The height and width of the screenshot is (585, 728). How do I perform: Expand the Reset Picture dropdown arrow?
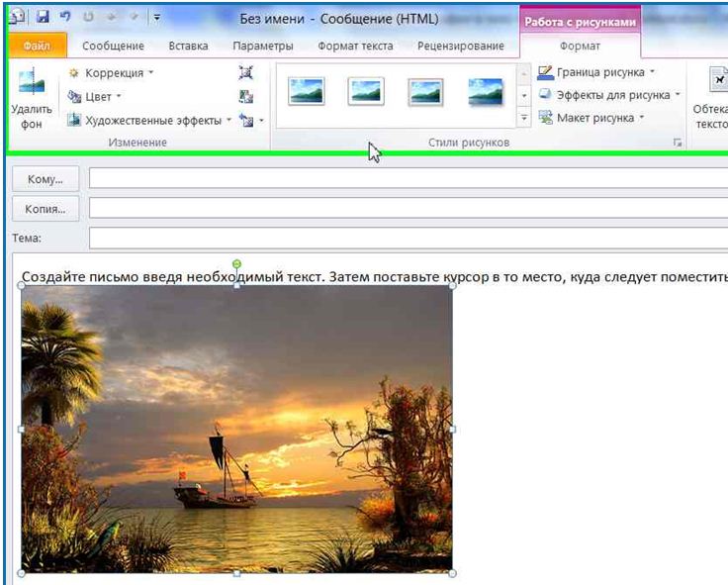261,121
